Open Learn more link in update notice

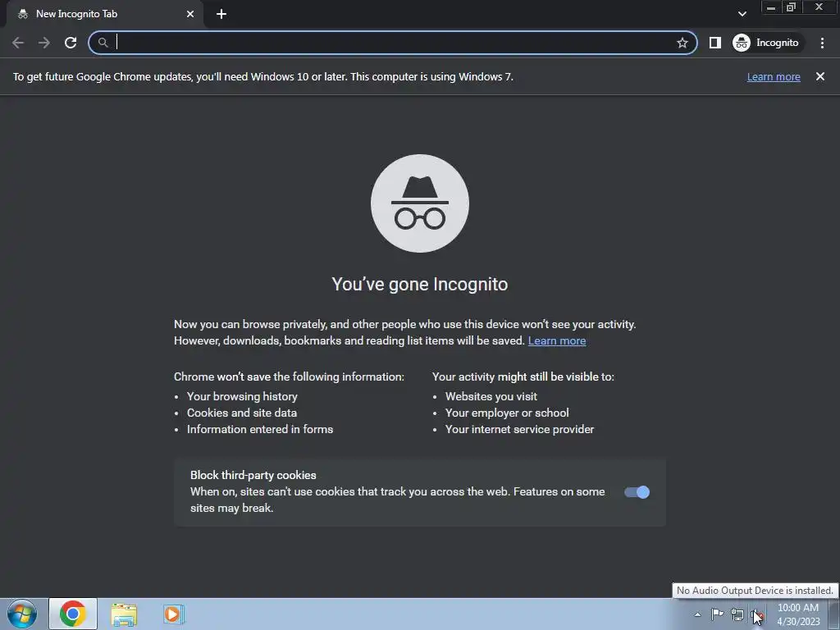pos(774,76)
